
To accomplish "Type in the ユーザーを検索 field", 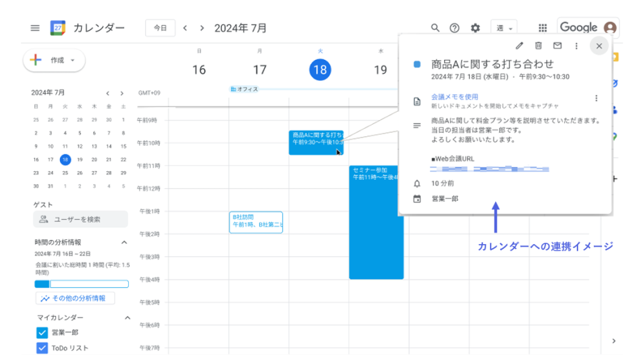I will click(80, 219).
